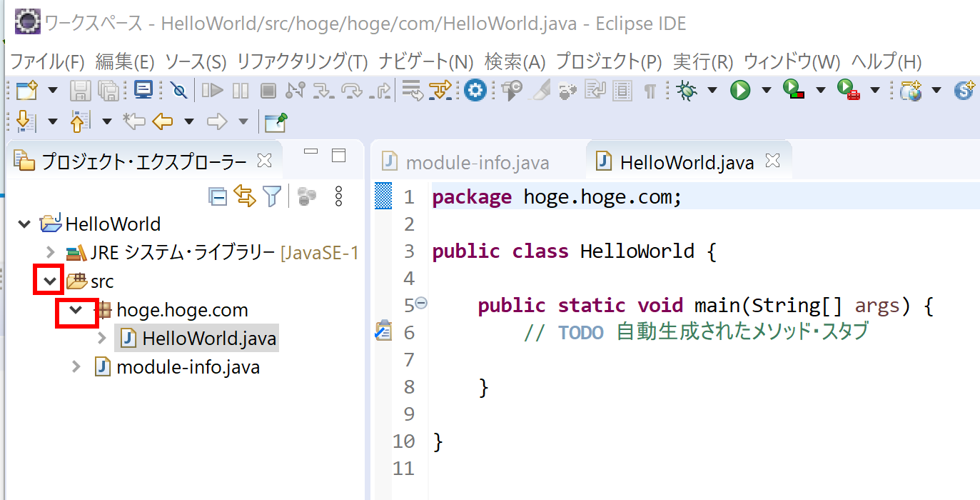
Task: Click the Project Explorer filter funnel icon
Action: click(272, 196)
